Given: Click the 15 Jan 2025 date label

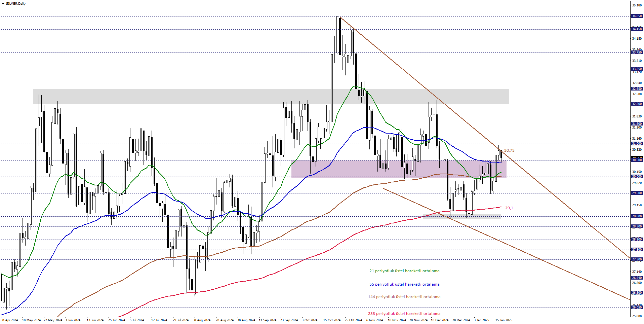Looking at the screenshot, I should (x=504, y=320).
